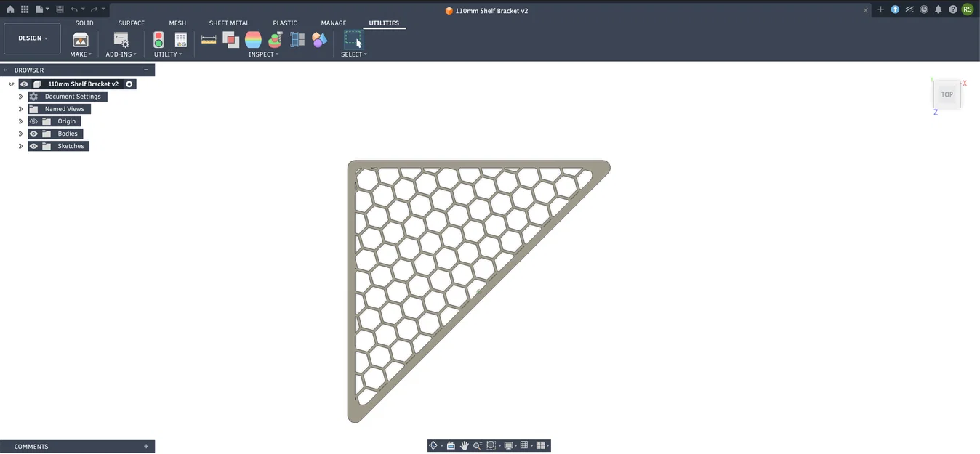Open the Make 3D print icon
Screen dimensions: 980x454
click(81, 40)
